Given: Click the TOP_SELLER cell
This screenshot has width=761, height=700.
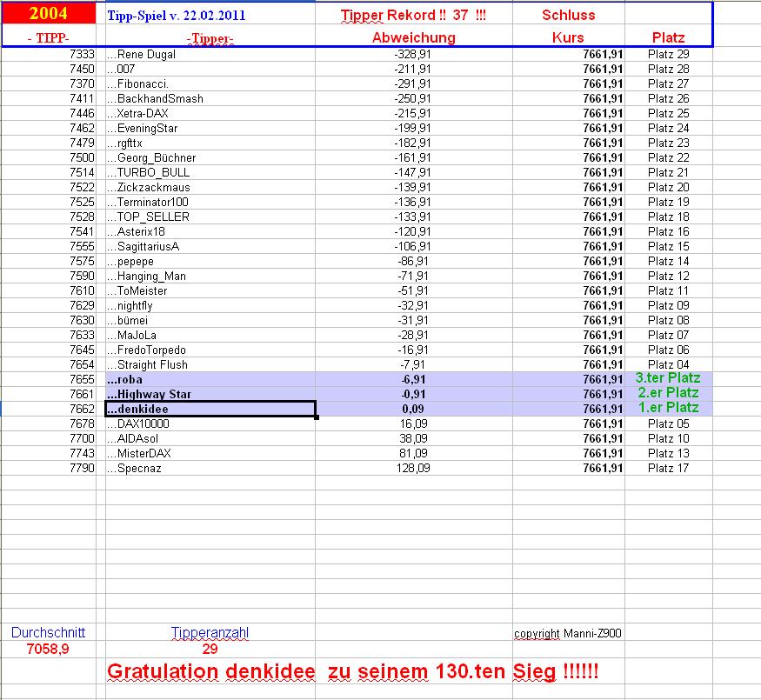Looking at the screenshot, I should (x=210, y=217).
